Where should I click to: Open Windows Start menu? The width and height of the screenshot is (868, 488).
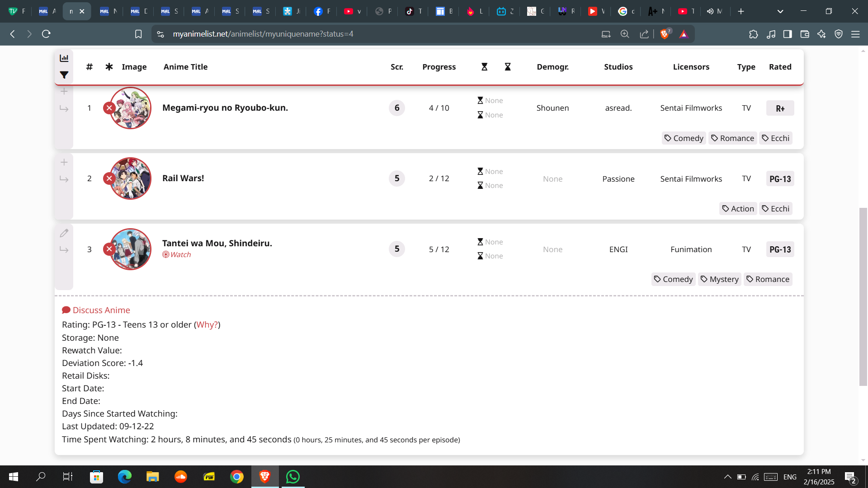point(14,477)
